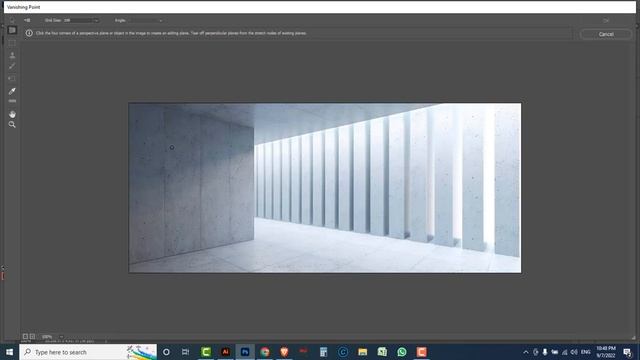Click the concrete wall in the preview image
The width and height of the screenshot is (640, 360).
point(191,184)
